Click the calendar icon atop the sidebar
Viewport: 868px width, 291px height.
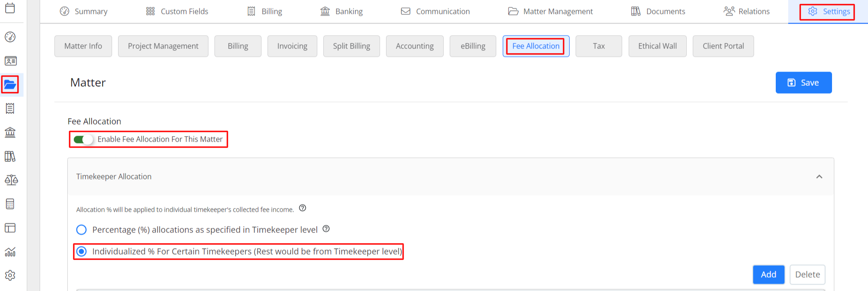(10, 8)
